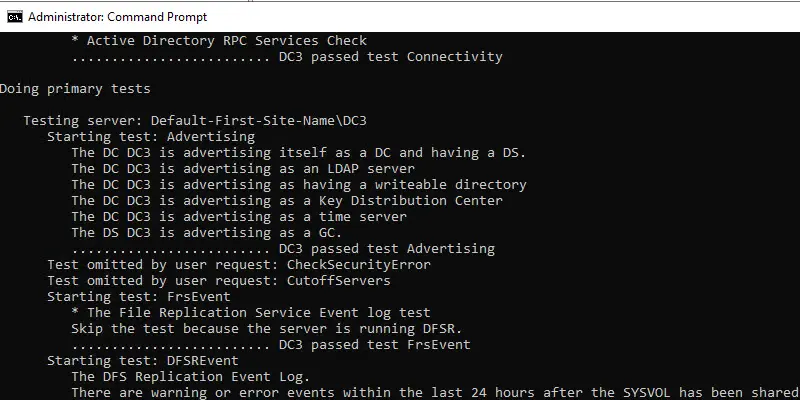Click the 'advertising as a GC' line
This screenshot has height=400, width=800.
pyautogui.click(x=207, y=233)
